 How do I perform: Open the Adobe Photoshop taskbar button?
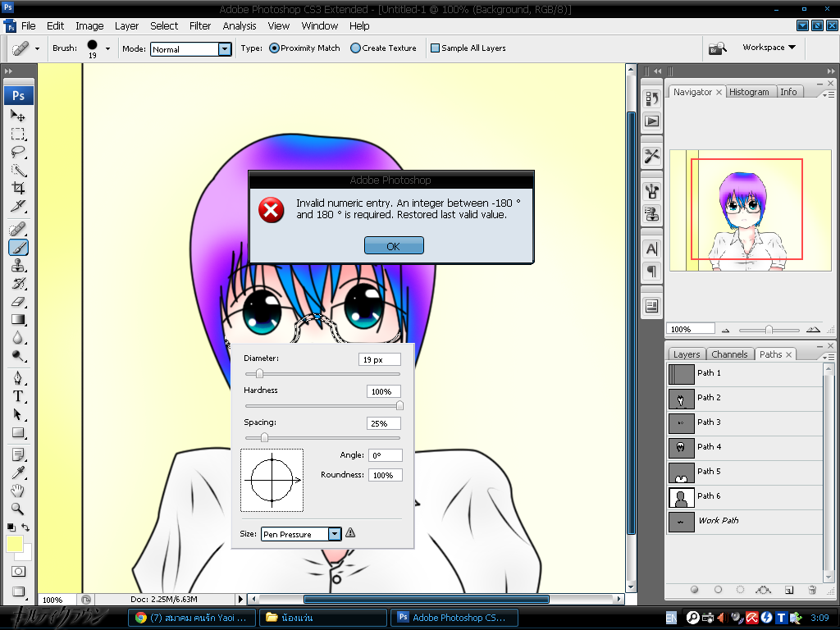(x=454, y=618)
